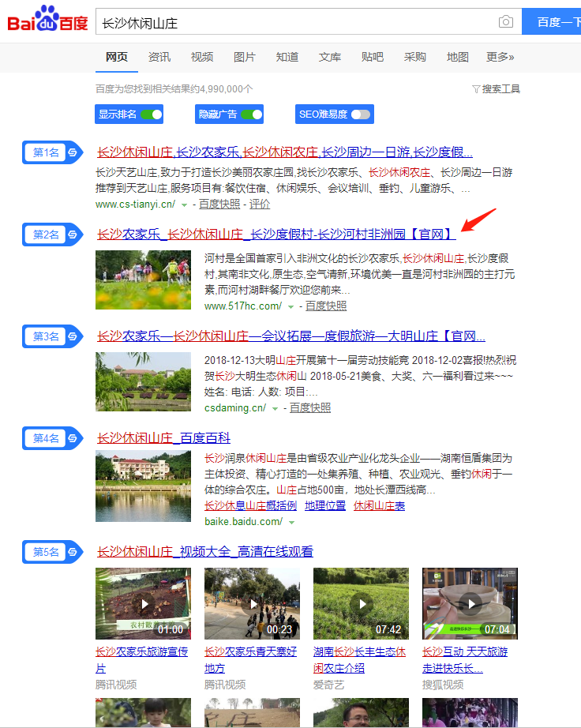Screen dimensions: 581x728
Task: Open 大明山庄 result title
Action: (291, 336)
